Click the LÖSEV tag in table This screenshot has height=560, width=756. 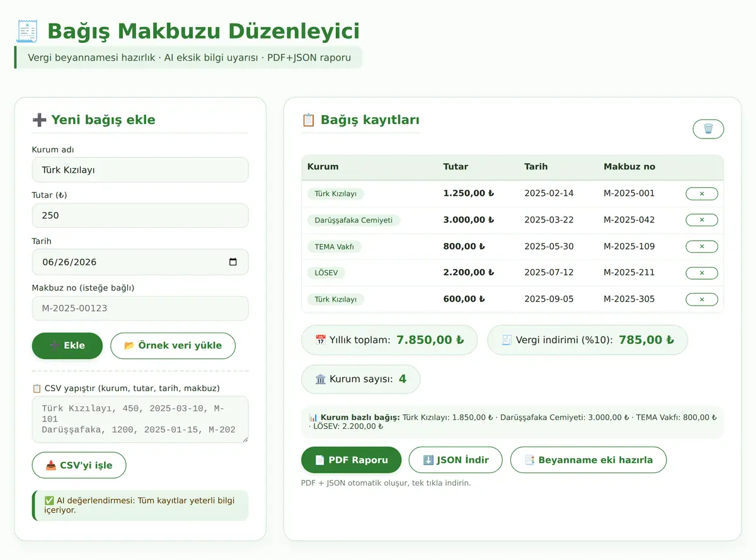326,273
